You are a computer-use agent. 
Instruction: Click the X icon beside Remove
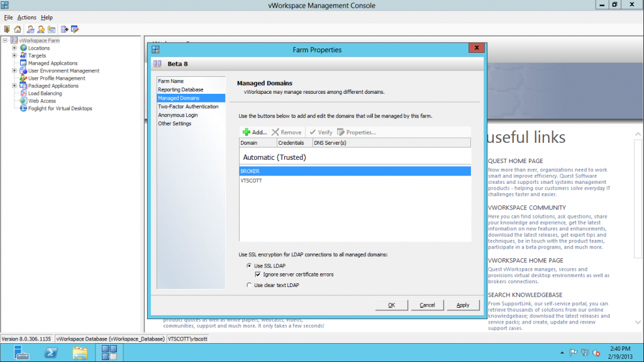click(275, 132)
